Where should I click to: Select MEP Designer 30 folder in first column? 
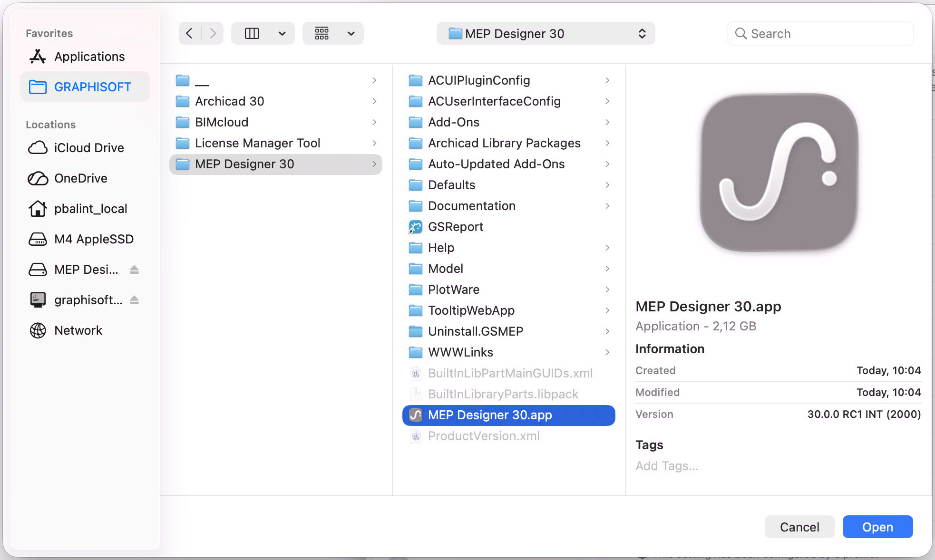[276, 164]
